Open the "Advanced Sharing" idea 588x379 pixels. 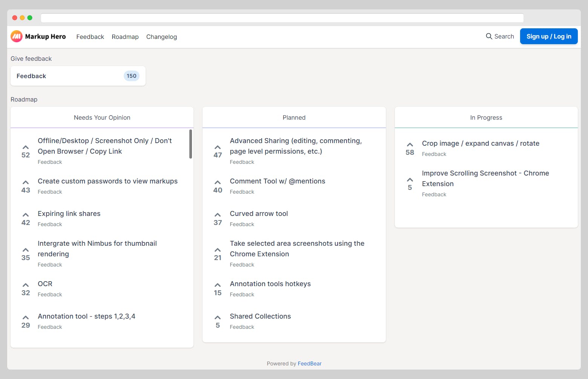[x=296, y=146]
